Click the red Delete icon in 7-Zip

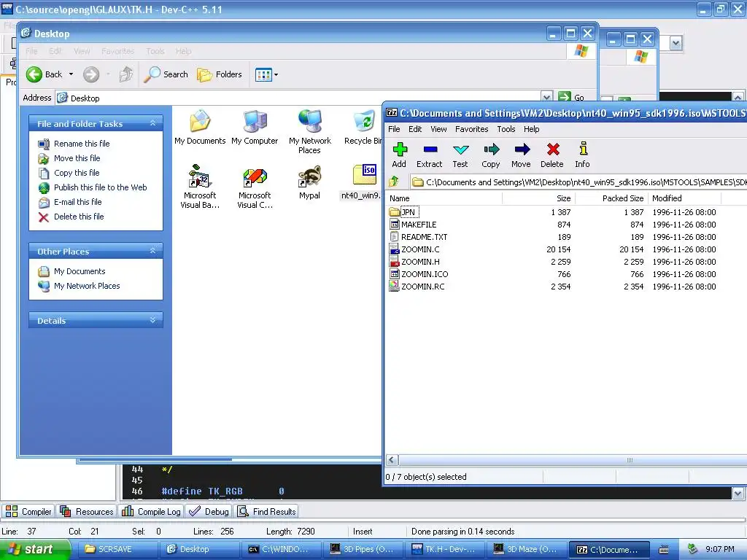click(552, 155)
